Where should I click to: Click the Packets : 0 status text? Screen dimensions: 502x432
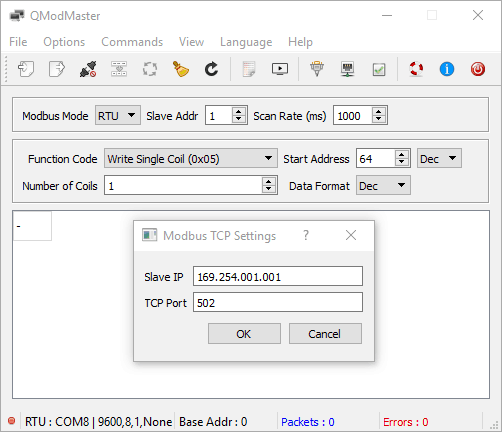(x=308, y=422)
